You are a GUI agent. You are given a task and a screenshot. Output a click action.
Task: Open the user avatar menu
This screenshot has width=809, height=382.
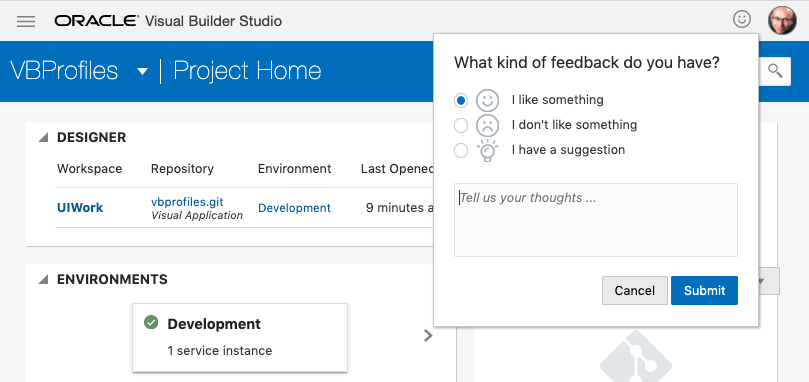[782, 21]
